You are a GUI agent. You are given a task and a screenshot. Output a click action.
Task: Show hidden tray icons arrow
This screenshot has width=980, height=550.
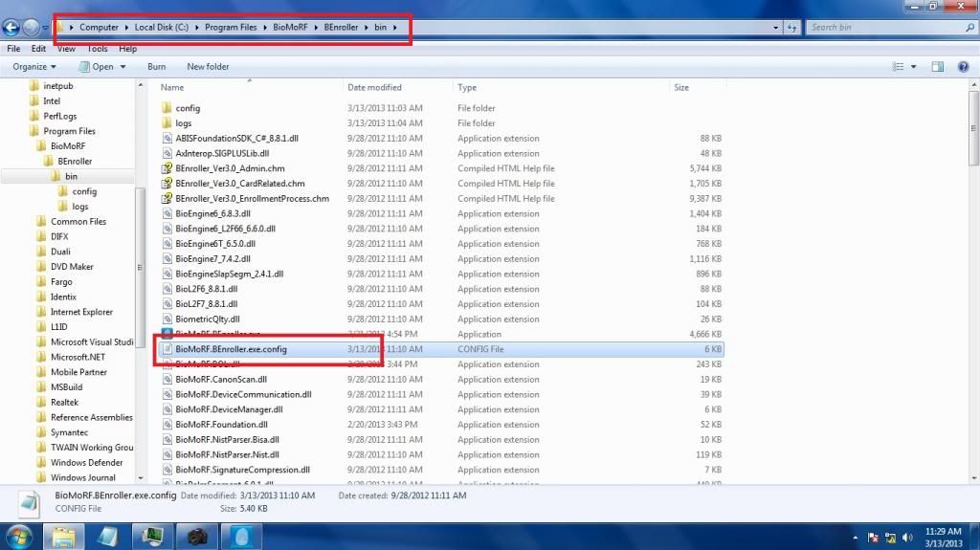(855, 538)
